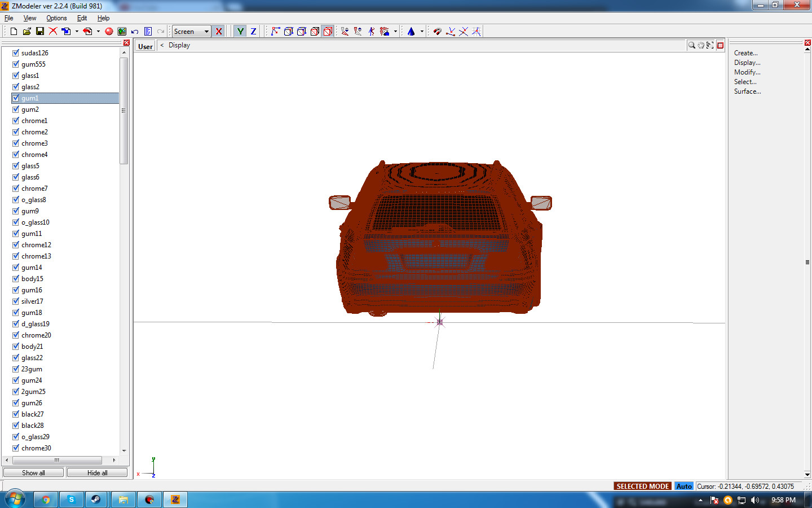Click the second grey triangle selection icon
The image size is (812, 508).
358,32
